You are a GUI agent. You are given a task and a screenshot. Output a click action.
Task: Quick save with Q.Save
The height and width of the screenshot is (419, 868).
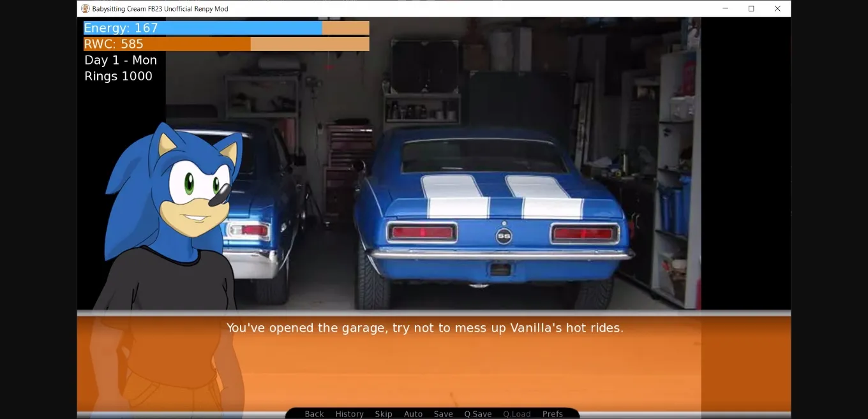click(477, 414)
